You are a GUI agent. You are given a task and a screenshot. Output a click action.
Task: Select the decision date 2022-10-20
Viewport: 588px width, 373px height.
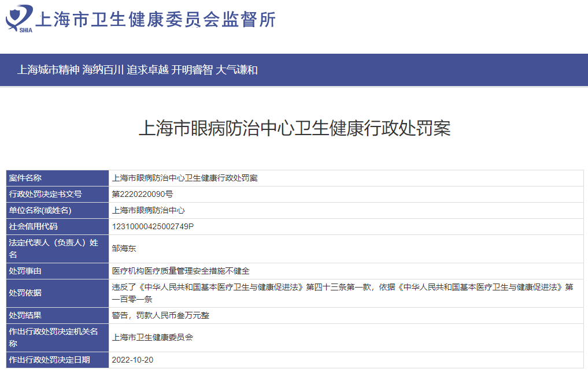pos(132,360)
